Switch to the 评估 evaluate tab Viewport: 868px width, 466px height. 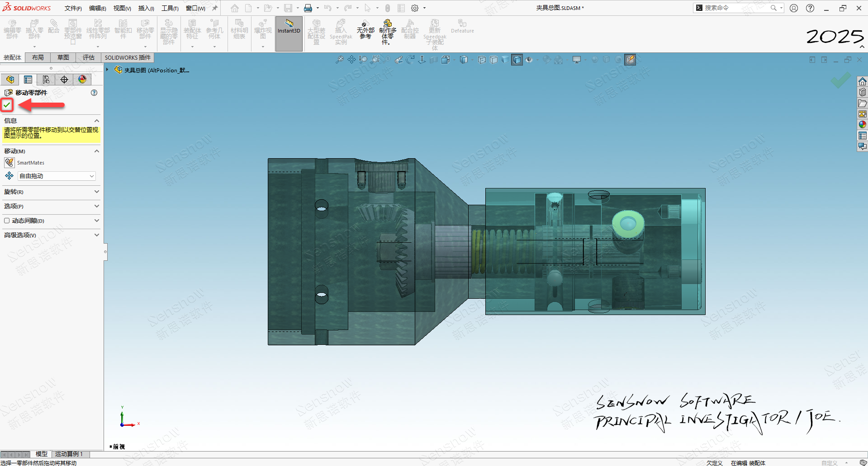[x=89, y=57]
